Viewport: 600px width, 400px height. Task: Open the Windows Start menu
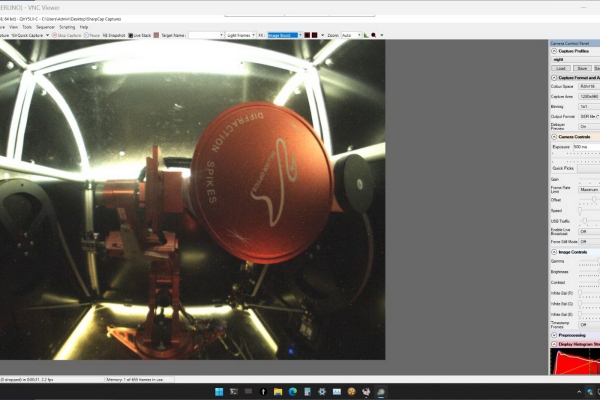pyautogui.click(x=219, y=392)
